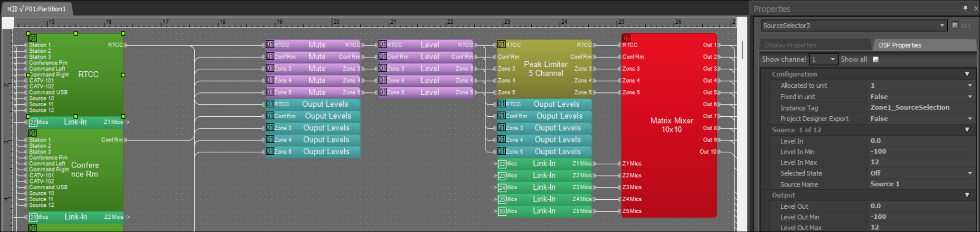Screen dimensions: 980x232
Task: Click the Source Name value field
Action: pyautogui.click(x=909, y=184)
